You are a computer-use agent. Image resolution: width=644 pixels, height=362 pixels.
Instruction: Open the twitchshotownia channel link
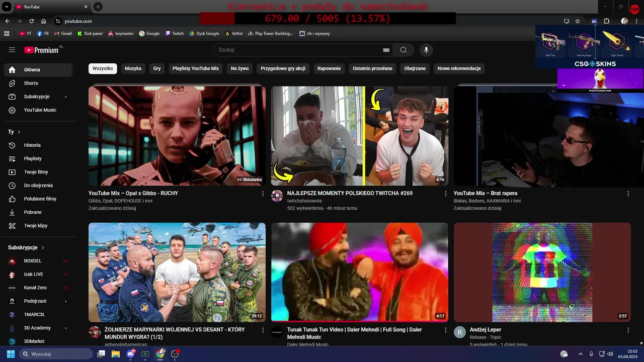[304, 201]
